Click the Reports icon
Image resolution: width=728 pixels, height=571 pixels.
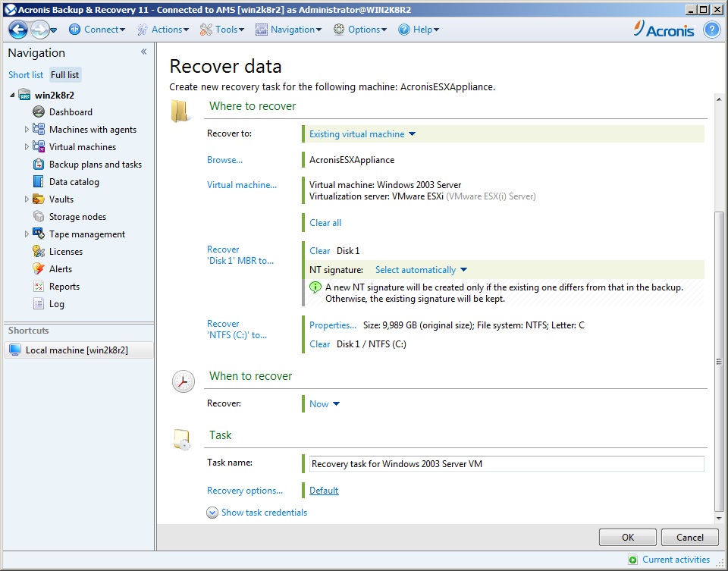39,287
